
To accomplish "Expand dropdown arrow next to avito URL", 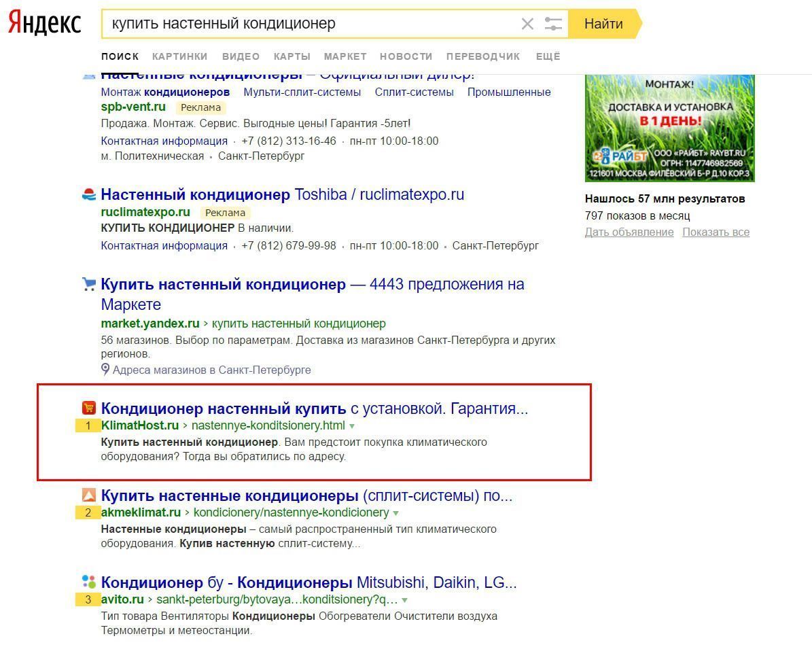I will [x=405, y=600].
